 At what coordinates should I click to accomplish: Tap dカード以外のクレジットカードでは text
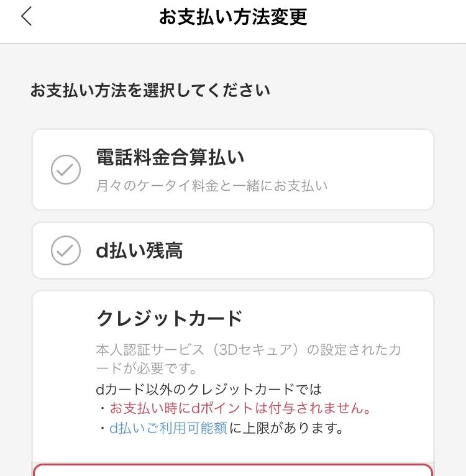click(209, 389)
